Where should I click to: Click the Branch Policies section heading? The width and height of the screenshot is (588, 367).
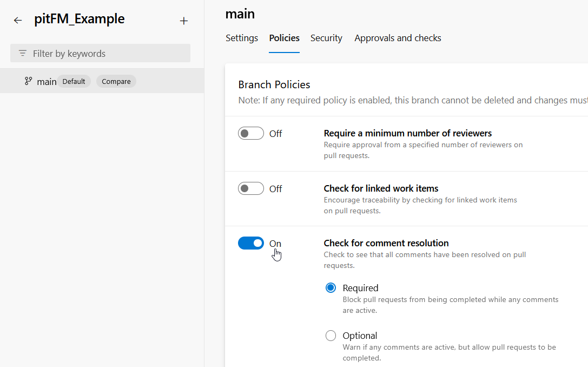tap(274, 84)
